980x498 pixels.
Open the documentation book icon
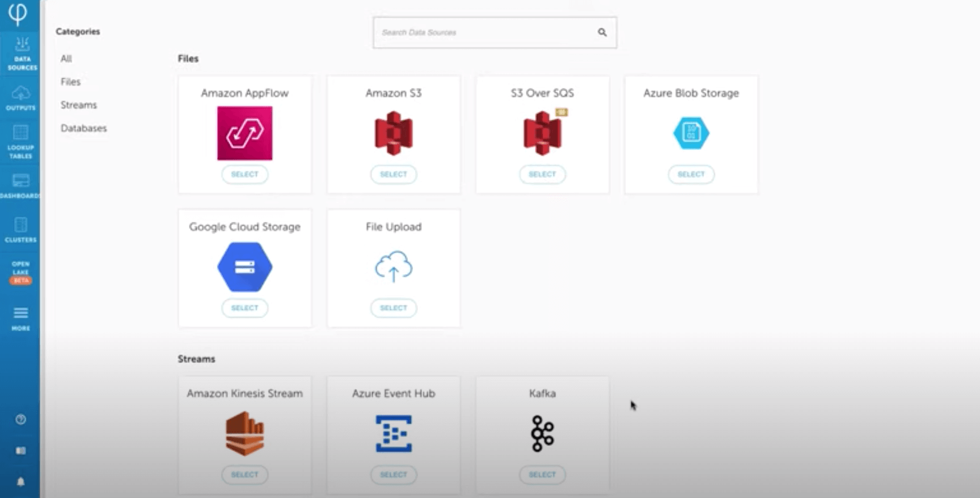tap(20, 450)
